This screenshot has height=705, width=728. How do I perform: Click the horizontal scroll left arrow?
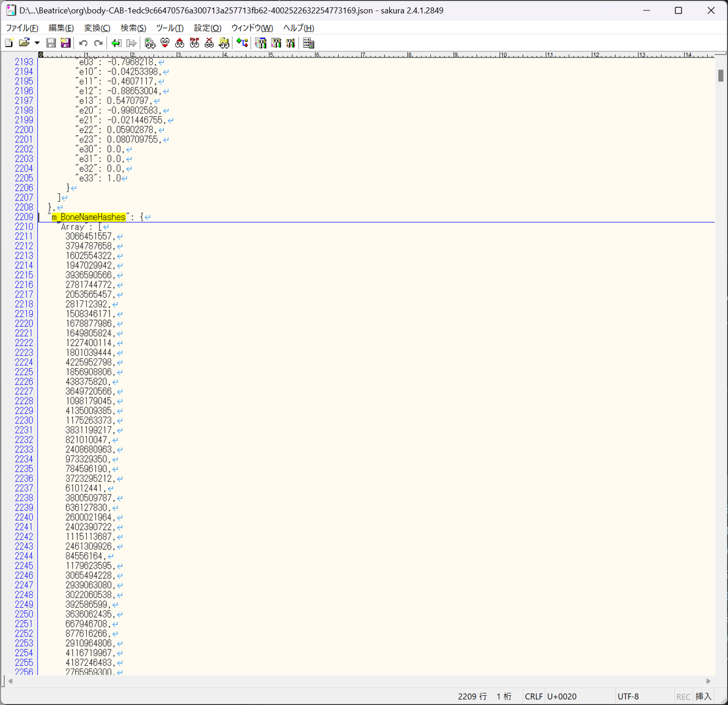pyautogui.click(x=10, y=681)
